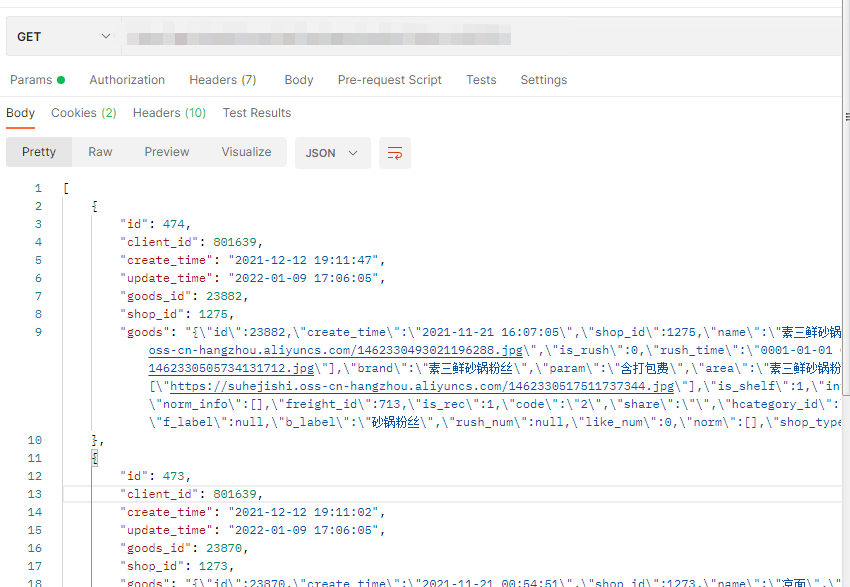Open the GET request method dropdown
850x587 pixels.
62,35
